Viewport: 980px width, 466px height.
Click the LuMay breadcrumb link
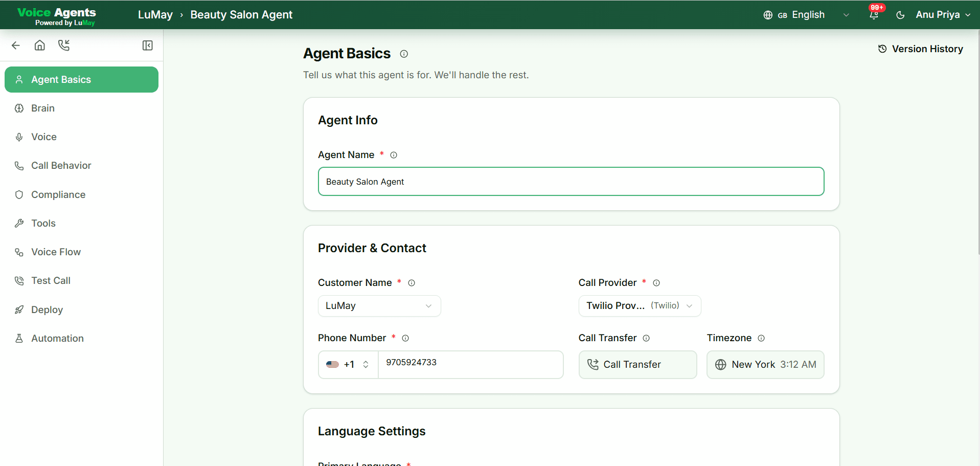155,15
